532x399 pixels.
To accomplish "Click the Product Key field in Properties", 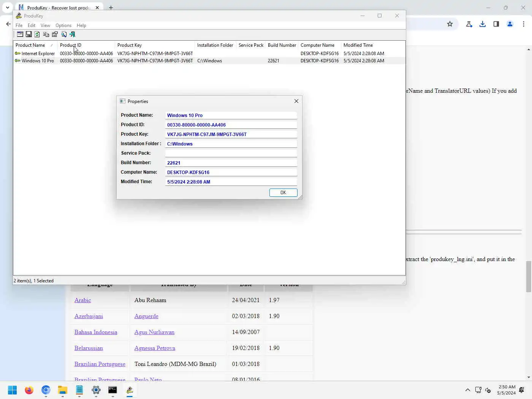I will click(x=231, y=134).
